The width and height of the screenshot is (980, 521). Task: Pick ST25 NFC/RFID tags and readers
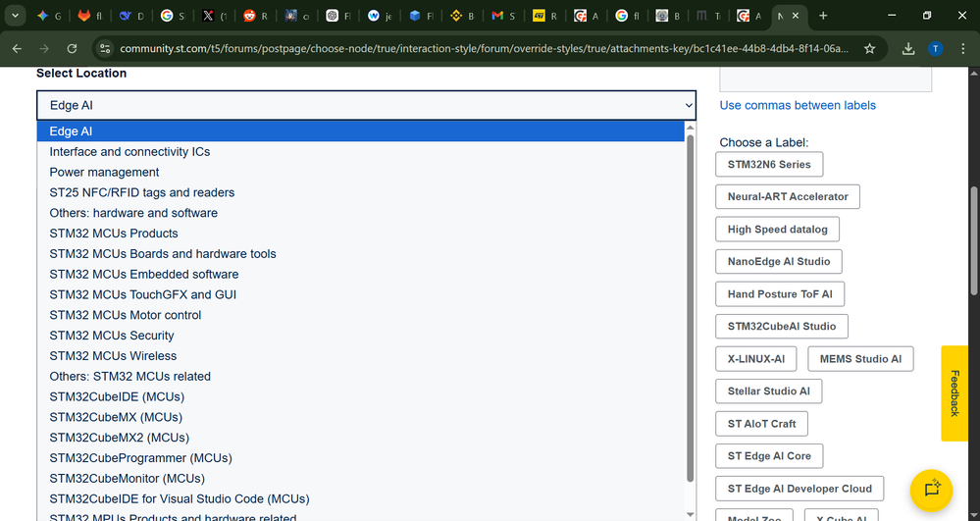click(x=361, y=192)
